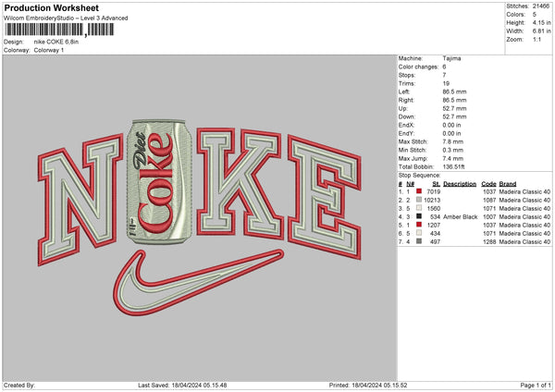Screen dimensions: 555x392
Task: Click stitch count 7019 in row 1
Action: pyautogui.click(x=434, y=191)
